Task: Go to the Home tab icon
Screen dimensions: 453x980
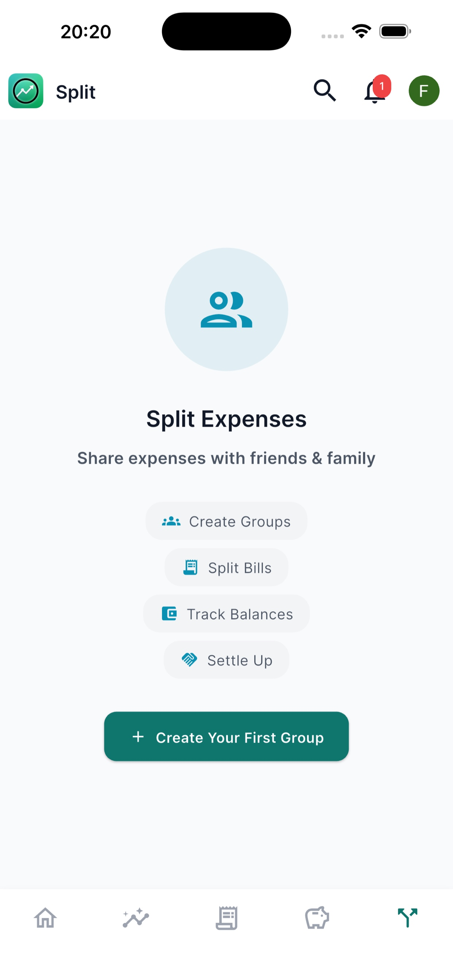Action: click(x=45, y=918)
